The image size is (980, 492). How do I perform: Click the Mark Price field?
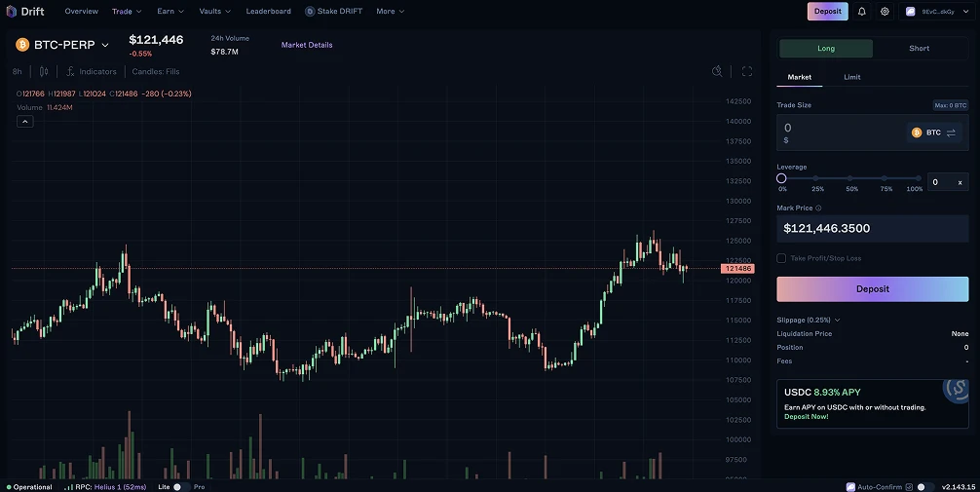click(x=873, y=228)
